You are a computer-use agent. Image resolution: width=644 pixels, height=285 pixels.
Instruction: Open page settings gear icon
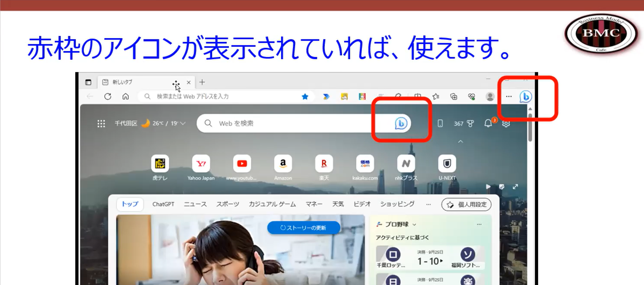click(506, 124)
